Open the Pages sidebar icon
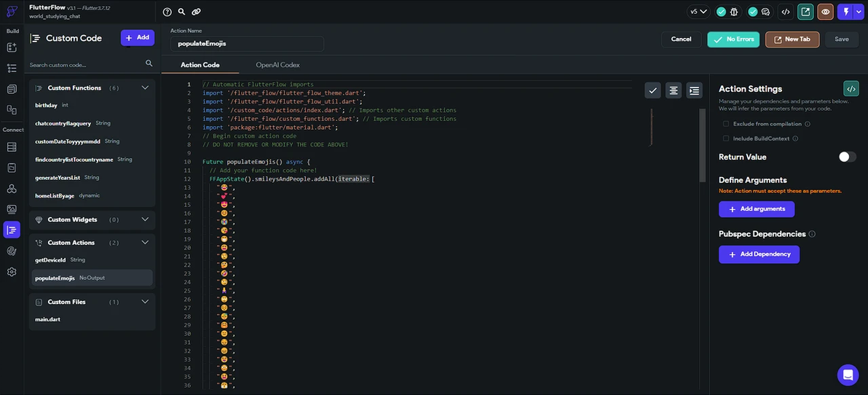This screenshot has width=868, height=395. tap(12, 89)
